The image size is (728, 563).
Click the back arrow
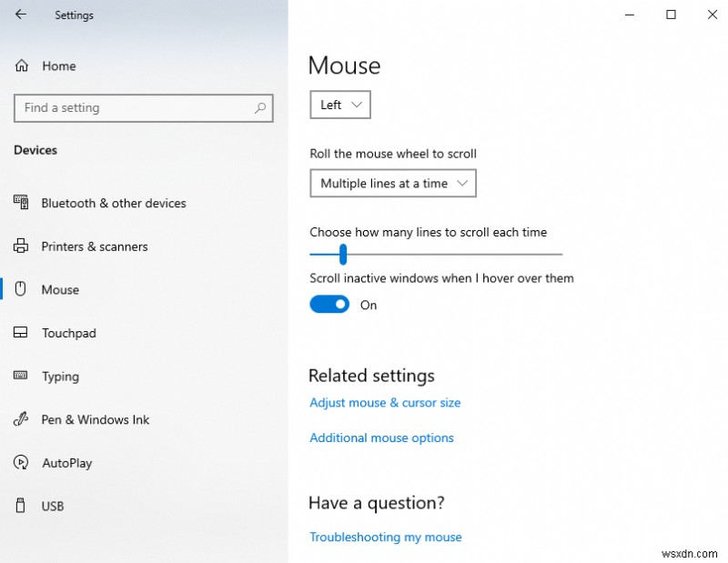20,15
